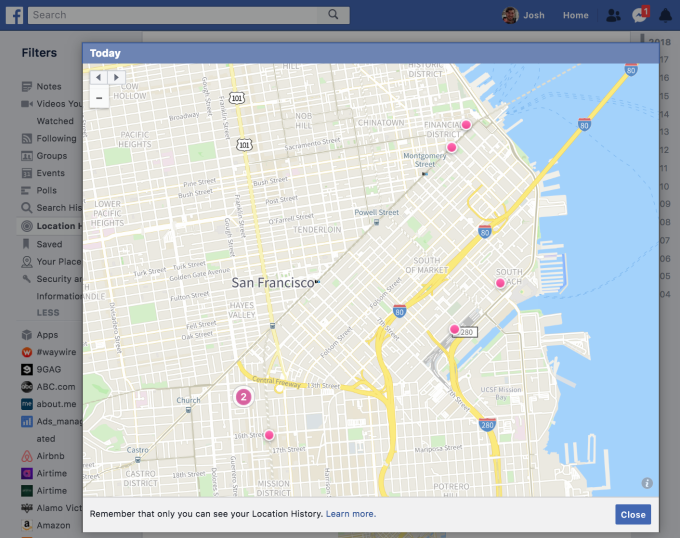Open Josh's profile from top bar
The height and width of the screenshot is (538, 680).
click(524, 15)
